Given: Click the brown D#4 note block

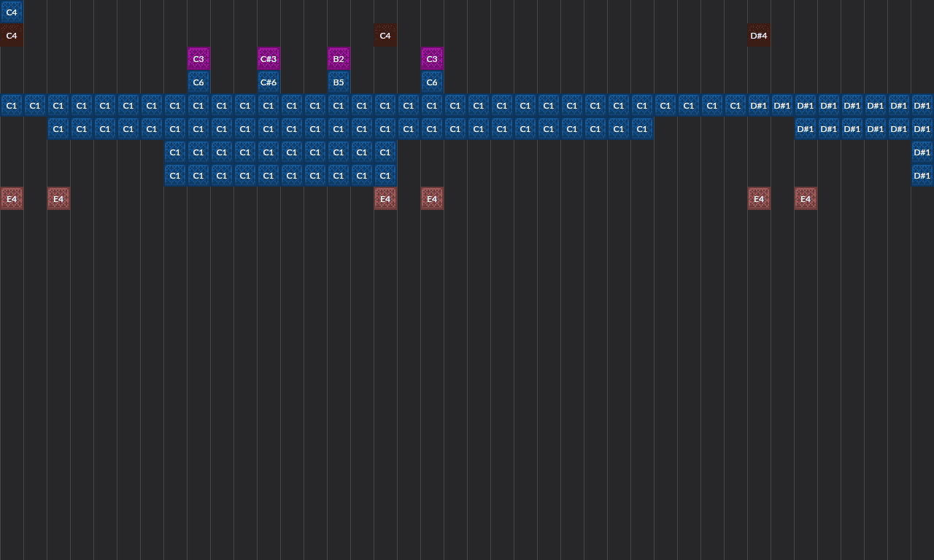Looking at the screenshot, I should (x=759, y=36).
